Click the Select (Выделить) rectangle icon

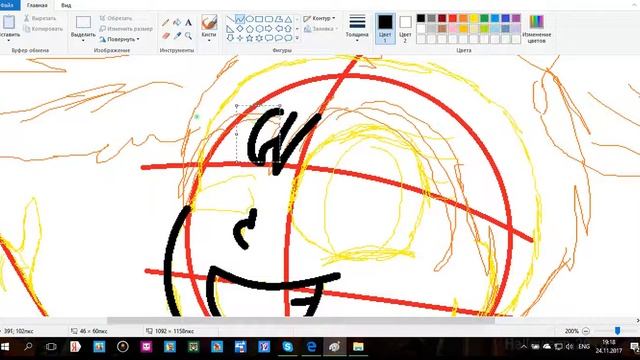point(83,22)
